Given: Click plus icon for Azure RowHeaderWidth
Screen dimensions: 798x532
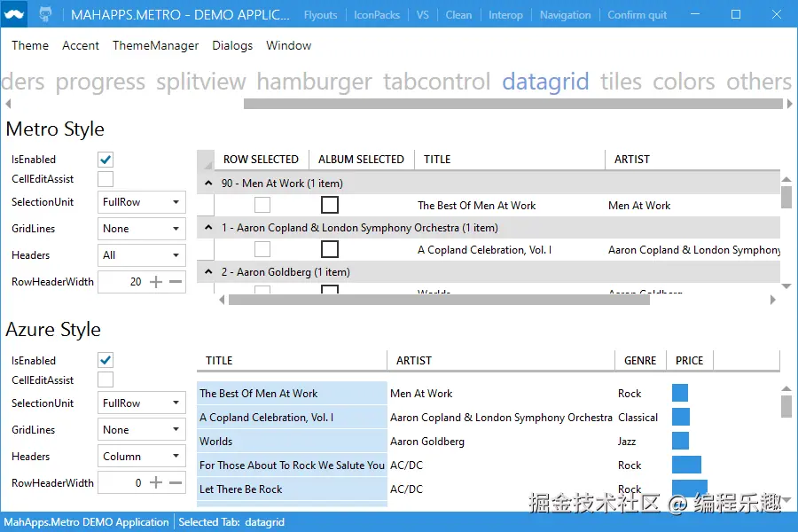Looking at the screenshot, I should [x=156, y=482].
